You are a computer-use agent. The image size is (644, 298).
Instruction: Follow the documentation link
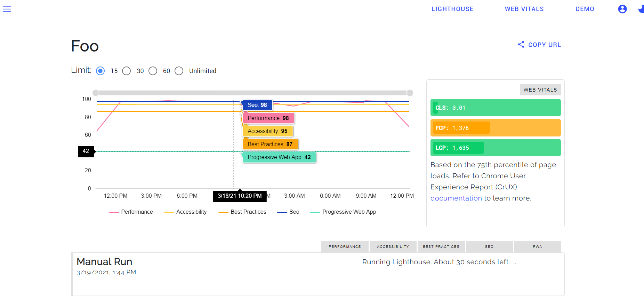pos(456,198)
